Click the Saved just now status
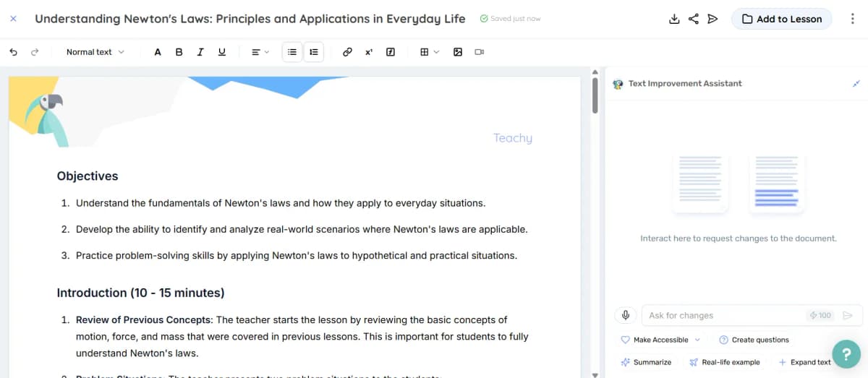868x378 pixels. tap(510, 19)
